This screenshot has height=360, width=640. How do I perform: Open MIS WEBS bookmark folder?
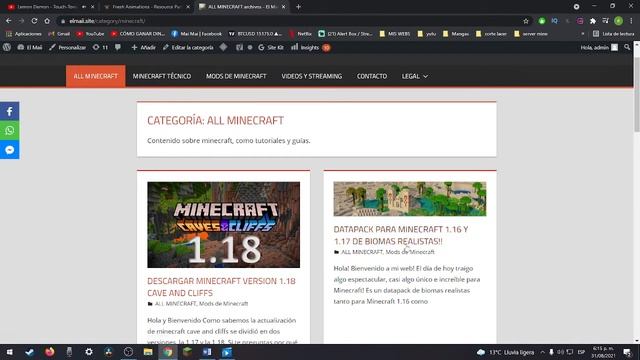tap(394, 34)
